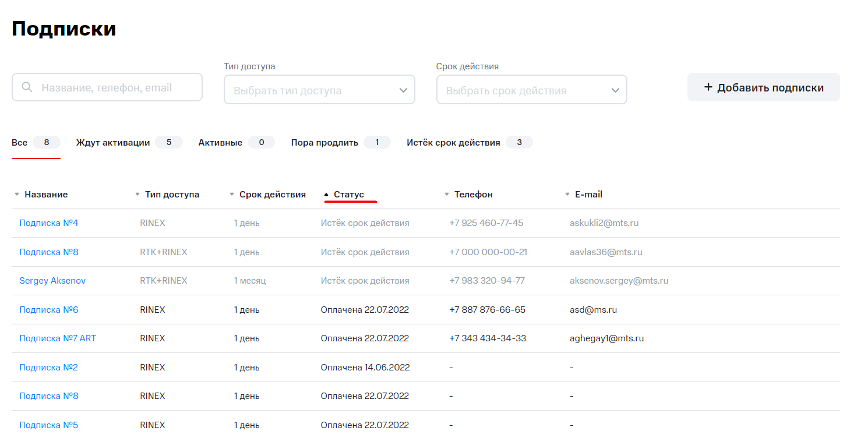Sort by the Срок действия column header
868x438 pixels.
point(273,195)
